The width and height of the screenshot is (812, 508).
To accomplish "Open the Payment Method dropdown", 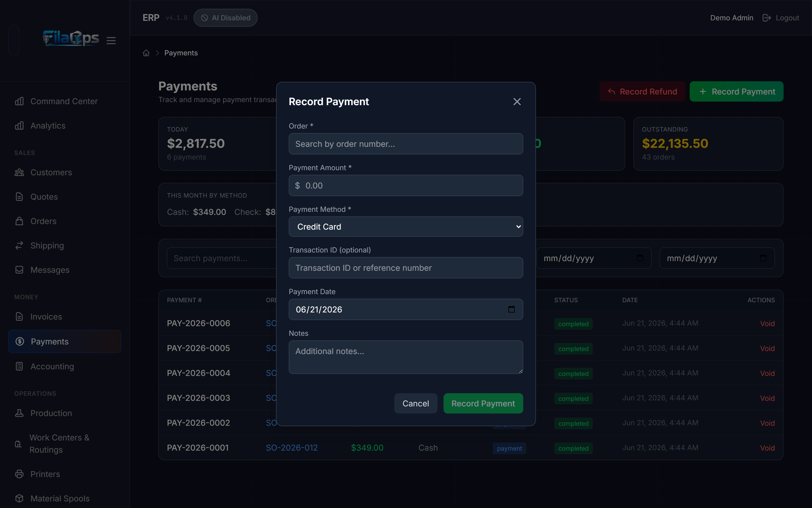I will (406, 227).
